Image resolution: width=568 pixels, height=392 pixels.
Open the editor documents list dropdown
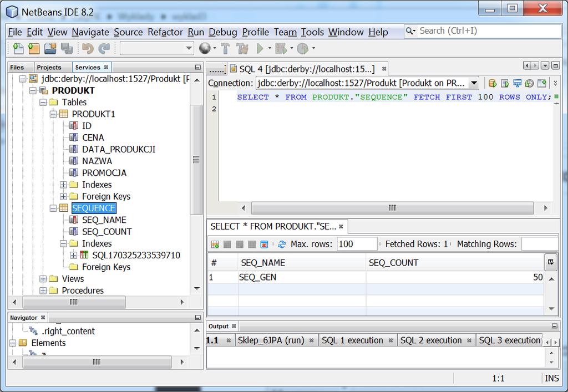545,65
